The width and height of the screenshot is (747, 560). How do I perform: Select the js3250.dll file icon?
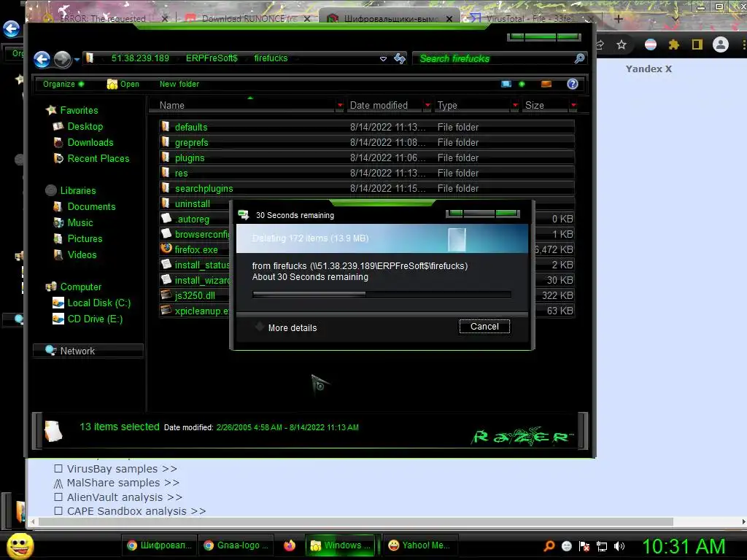tap(166, 295)
